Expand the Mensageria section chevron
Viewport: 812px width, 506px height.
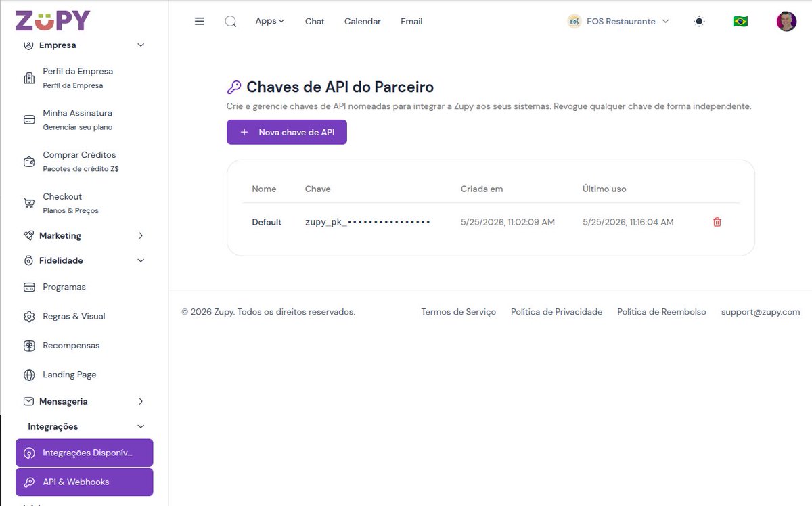(141, 401)
